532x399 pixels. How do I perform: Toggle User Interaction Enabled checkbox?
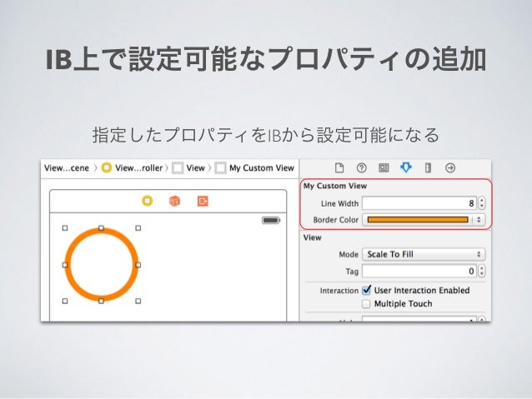366,290
